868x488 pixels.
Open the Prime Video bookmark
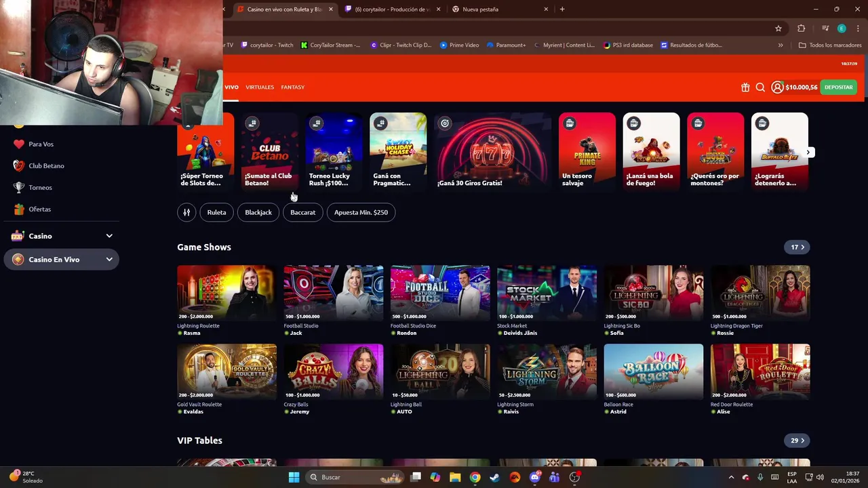click(460, 45)
